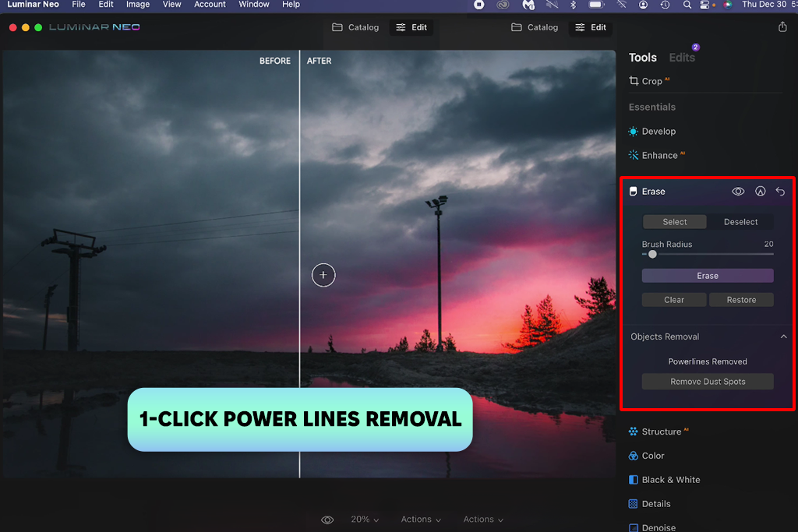
Task: Click the Powerlines Removed label
Action: [x=708, y=361]
